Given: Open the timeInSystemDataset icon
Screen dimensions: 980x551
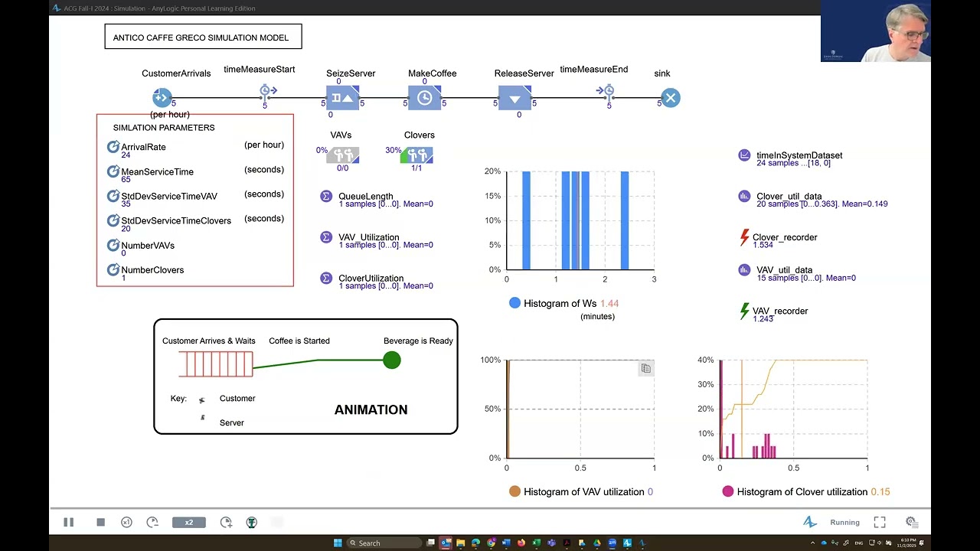Looking at the screenshot, I should tap(744, 155).
